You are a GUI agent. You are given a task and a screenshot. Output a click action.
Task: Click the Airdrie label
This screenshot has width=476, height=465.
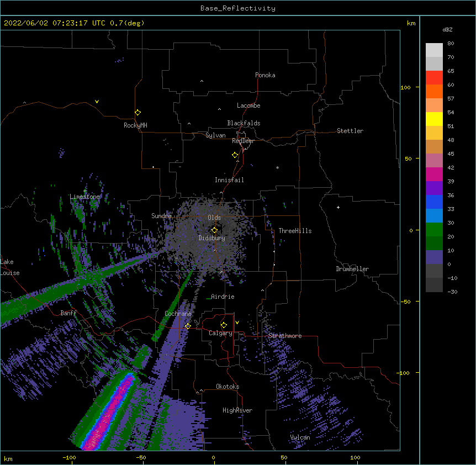(x=223, y=297)
